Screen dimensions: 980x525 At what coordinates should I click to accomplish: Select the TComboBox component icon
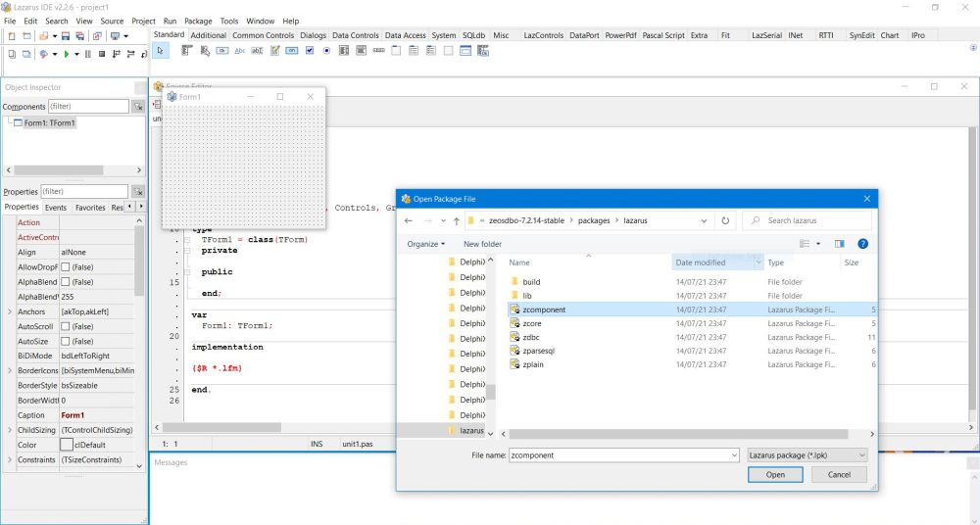(362, 51)
